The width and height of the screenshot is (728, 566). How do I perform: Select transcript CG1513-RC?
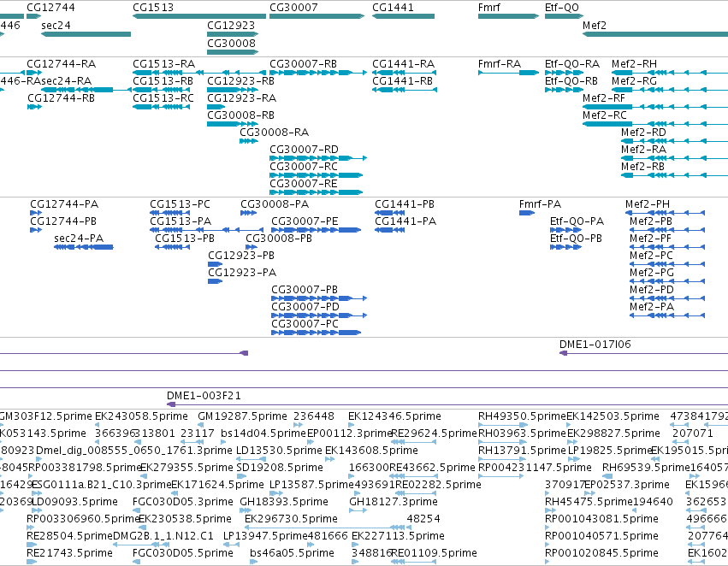click(163, 97)
